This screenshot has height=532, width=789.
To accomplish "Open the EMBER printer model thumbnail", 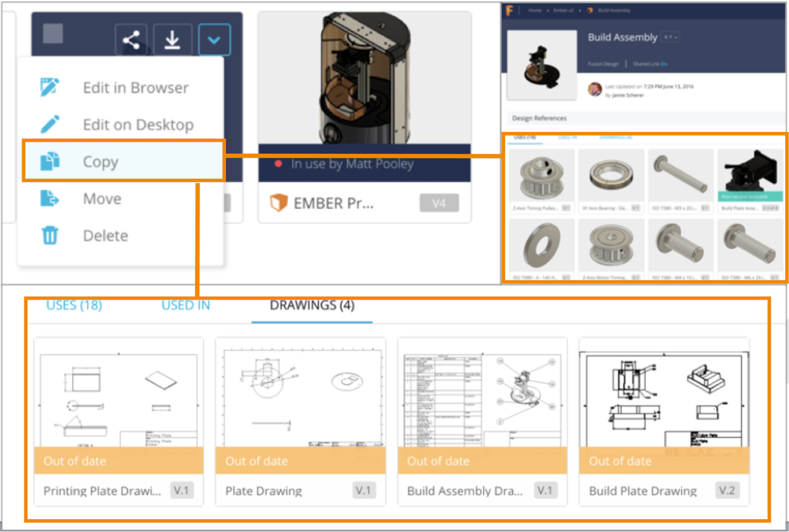I will click(365, 78).
